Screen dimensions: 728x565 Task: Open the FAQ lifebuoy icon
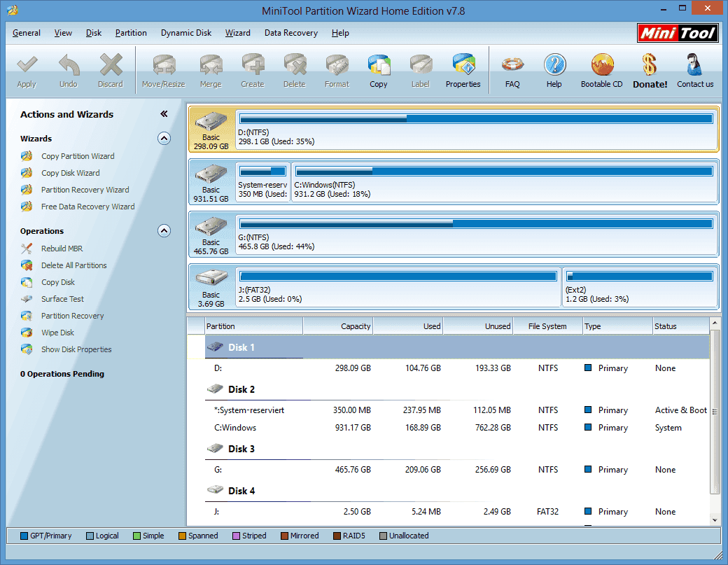click(x=512, y=65)
